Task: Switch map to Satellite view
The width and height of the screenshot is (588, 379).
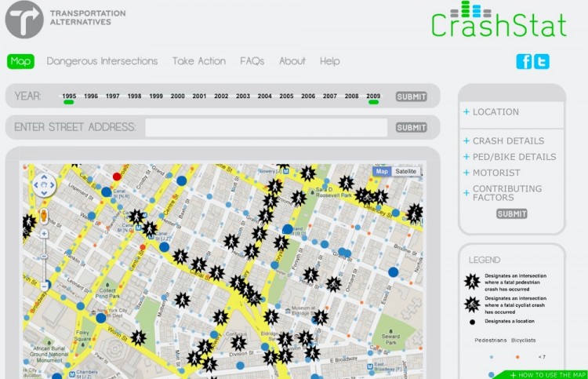Action: click(x=406, y=171)
